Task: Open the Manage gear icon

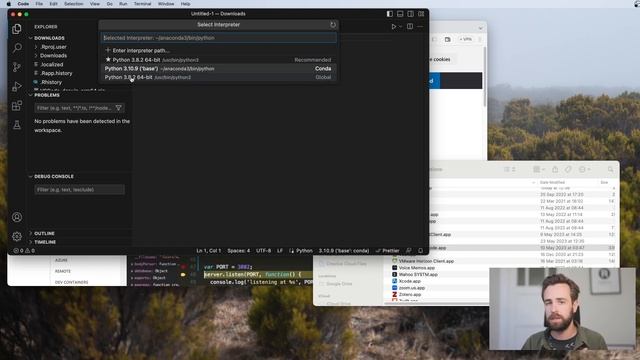Action: [17, 236]
